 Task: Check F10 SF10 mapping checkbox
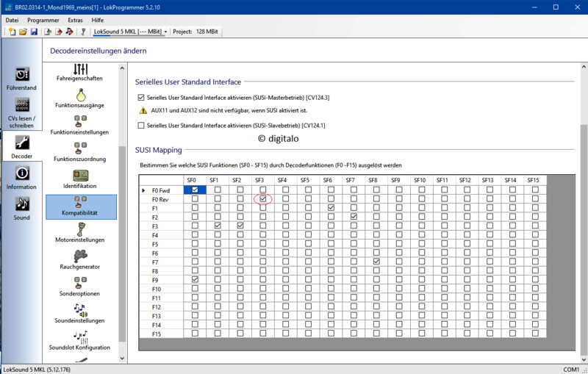(422, 289)
